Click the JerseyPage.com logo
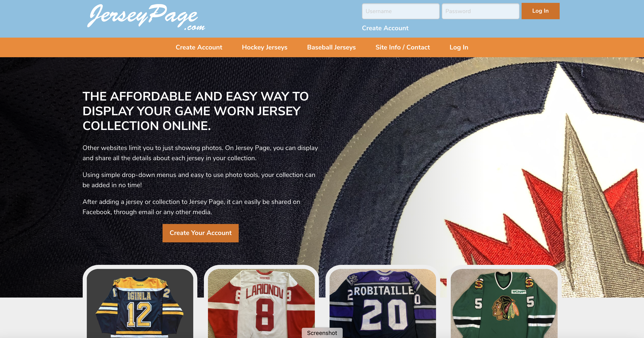The width and height of the screenshot is (644, 338). click(146, 17)
